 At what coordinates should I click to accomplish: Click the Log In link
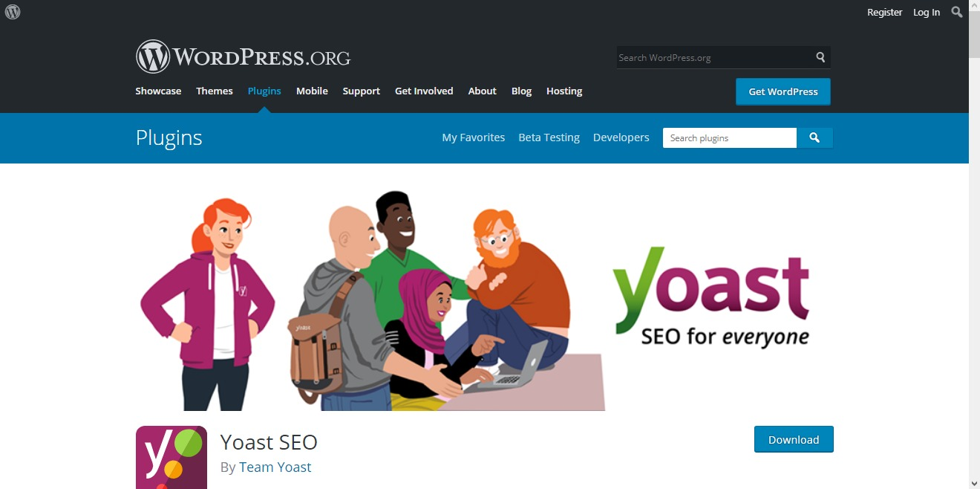tap(927, 12)
